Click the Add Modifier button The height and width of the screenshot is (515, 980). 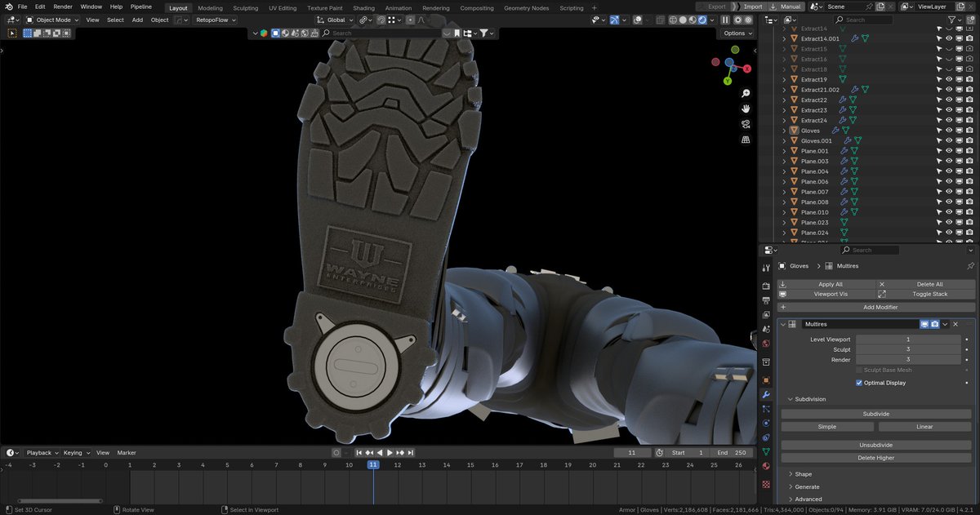click(876, 307)
